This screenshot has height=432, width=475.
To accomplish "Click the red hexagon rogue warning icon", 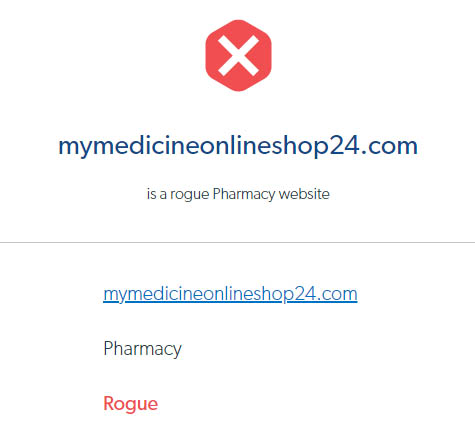I will (238, 55).
